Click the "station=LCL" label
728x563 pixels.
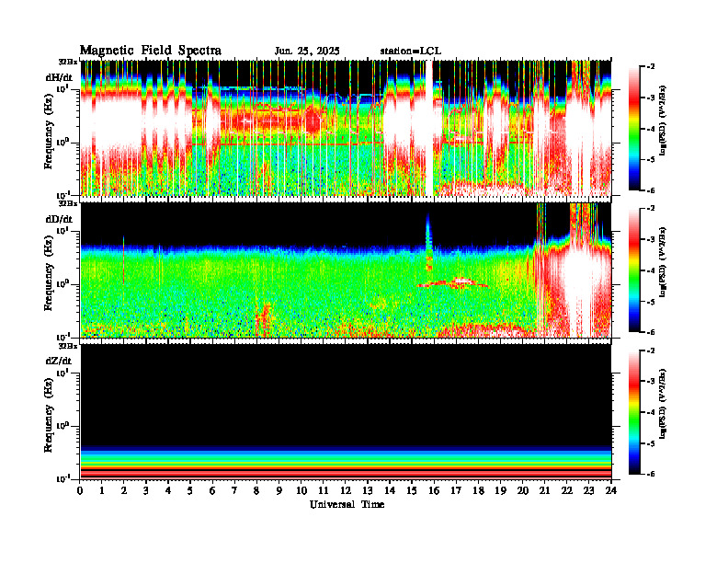coord(411,52)
